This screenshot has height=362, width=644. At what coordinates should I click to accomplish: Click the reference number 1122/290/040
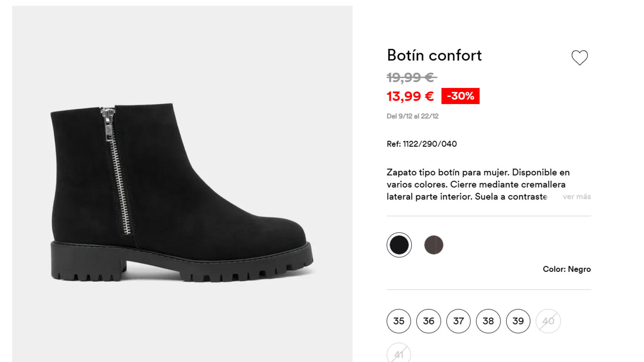[x=421, y=144]
